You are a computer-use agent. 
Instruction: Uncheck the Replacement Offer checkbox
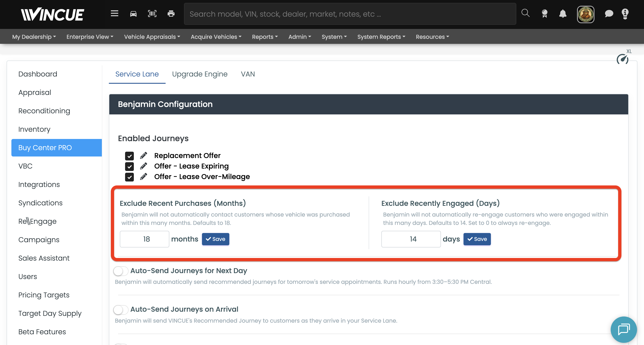tap(129, 156)
